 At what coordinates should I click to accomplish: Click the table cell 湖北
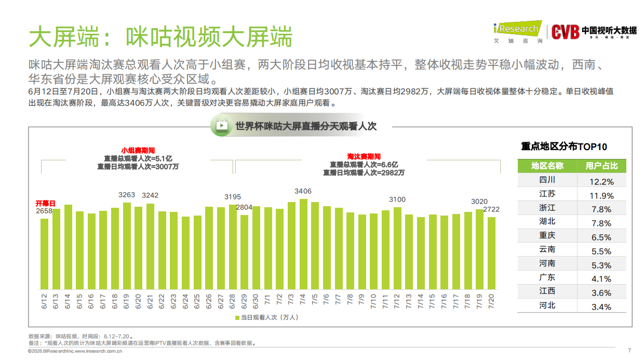tap(547, 222)
